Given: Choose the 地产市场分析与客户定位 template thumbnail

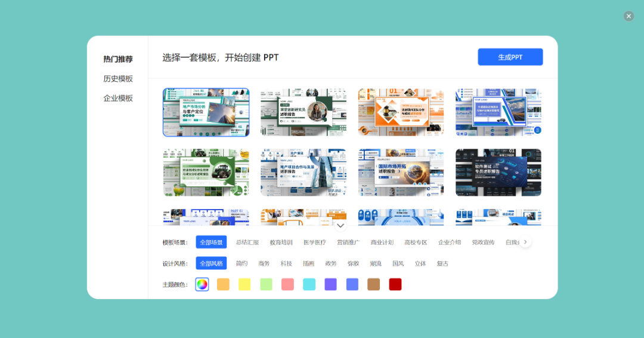Looking at the screenshot, I should click(x=206, y=112).
